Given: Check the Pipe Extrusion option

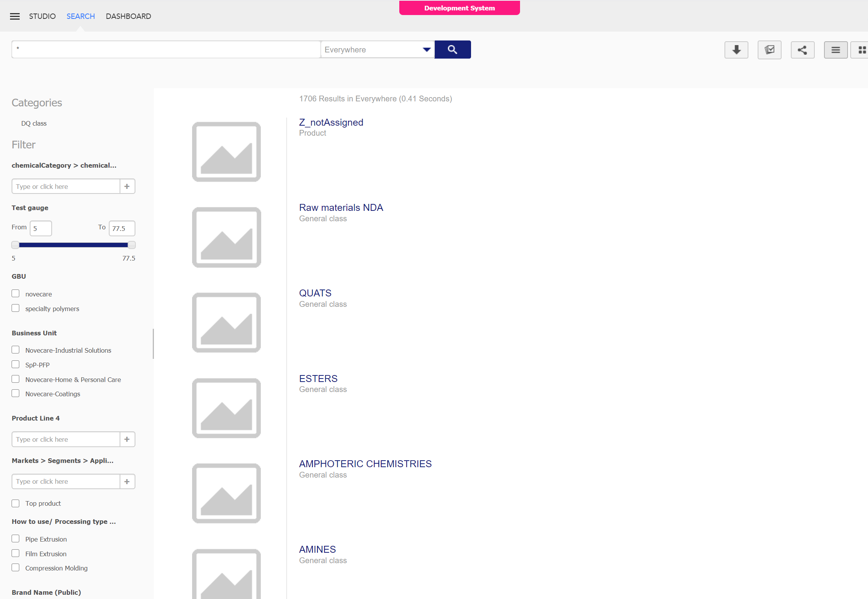Looking at the screenshot, I should (15, 538).
